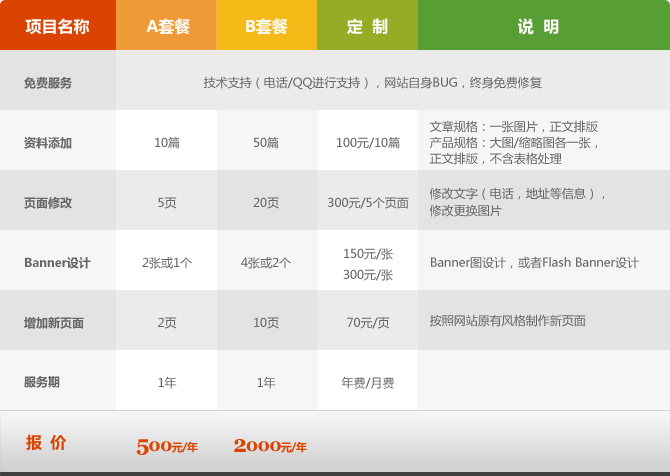670x476 pixels.
Task: Click the Banner设计 row label
Action: tap(57, 263)
